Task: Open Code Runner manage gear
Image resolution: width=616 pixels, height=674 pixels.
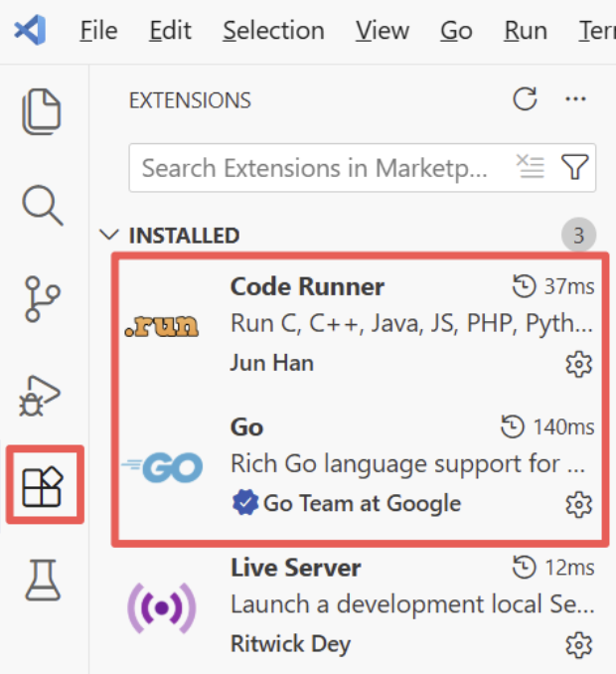Action: click(578, 365)
